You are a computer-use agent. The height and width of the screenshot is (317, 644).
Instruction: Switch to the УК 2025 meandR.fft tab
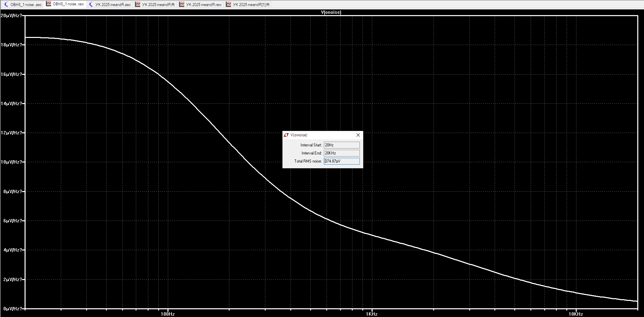[155, 4]
